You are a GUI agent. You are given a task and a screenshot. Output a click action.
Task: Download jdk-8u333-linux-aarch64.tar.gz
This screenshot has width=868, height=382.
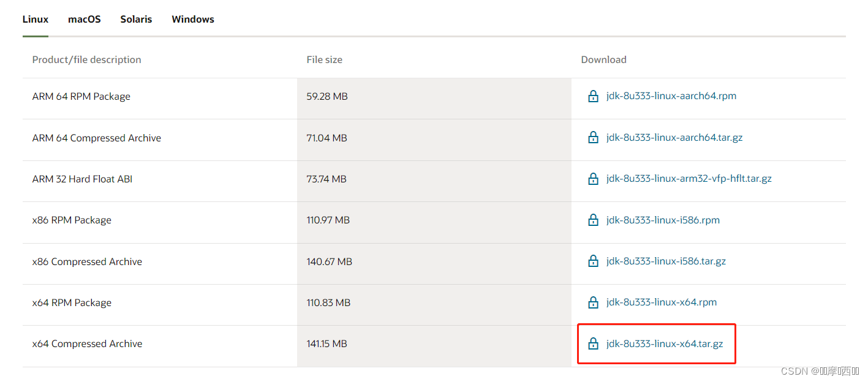(x=674, y=138)
